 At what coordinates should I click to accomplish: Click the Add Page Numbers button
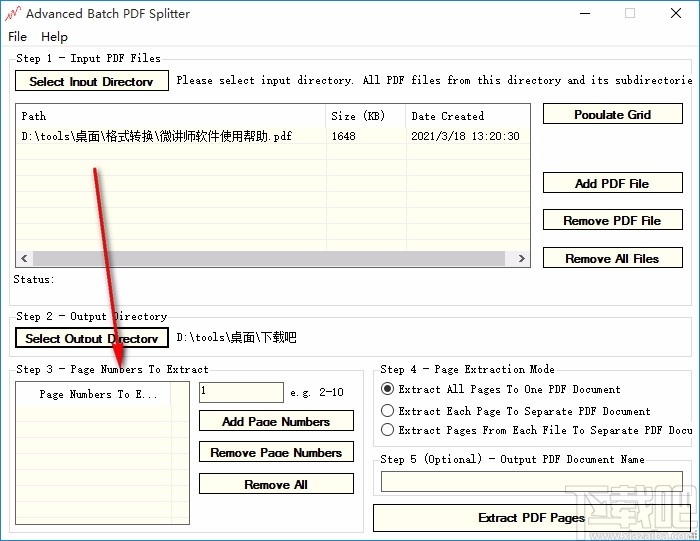pos(276,421)
